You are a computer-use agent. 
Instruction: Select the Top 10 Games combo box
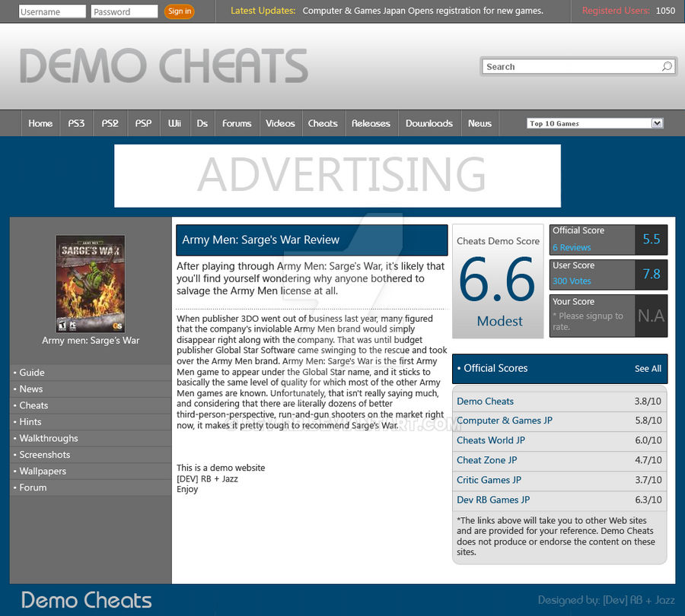pyautogui.click(x=595, y=123)
